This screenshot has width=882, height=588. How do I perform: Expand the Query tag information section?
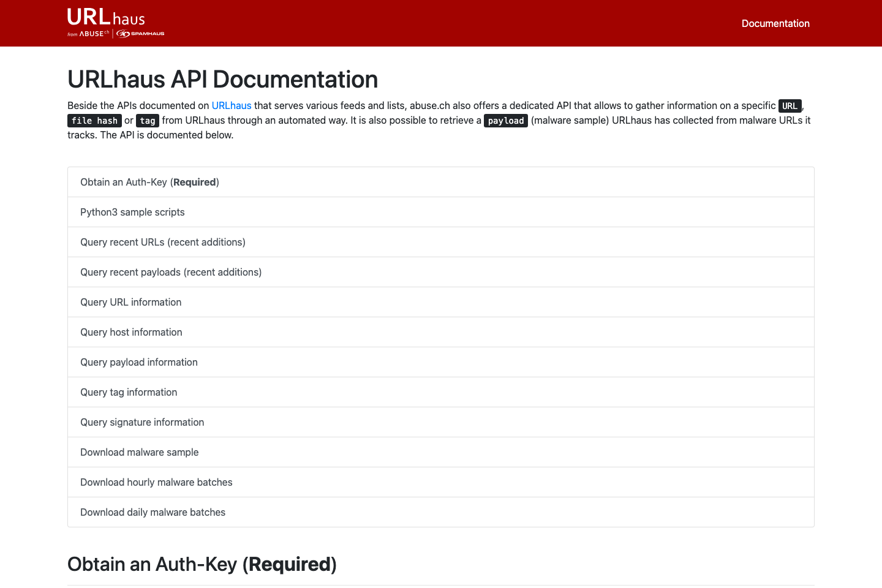tap(129, 392)
